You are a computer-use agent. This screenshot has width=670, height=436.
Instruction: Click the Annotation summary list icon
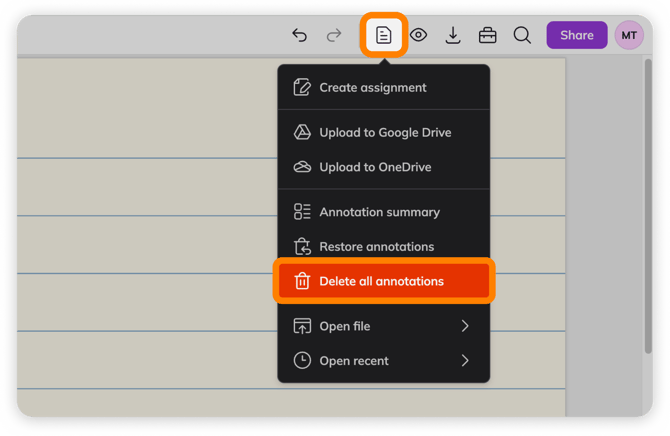tap(302, 212)
